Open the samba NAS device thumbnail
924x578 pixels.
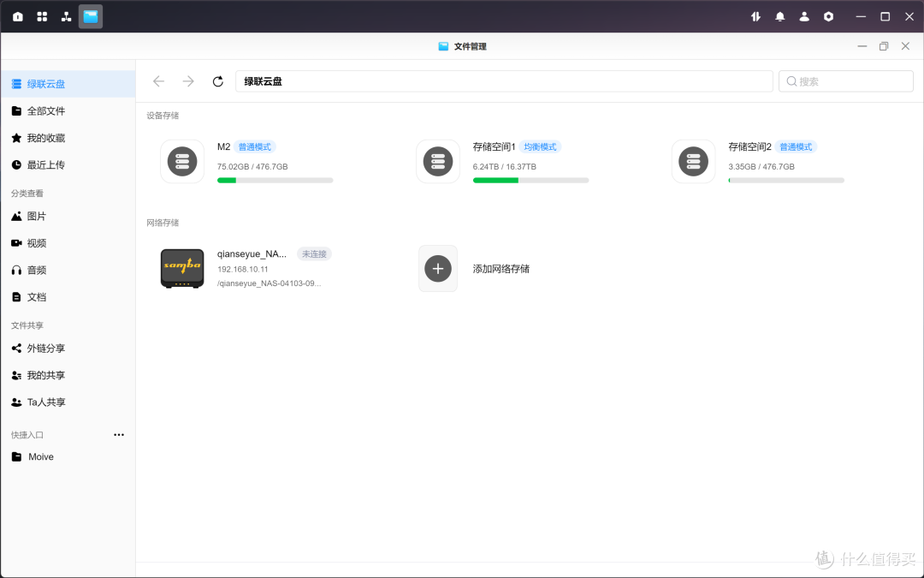click(182, 268)
